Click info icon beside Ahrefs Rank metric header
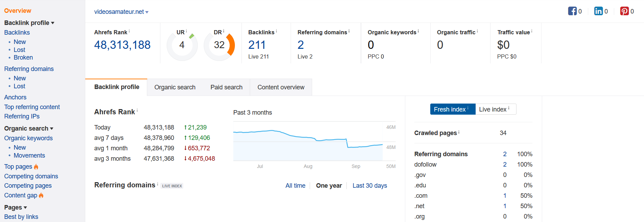This screenshot has height=222, width=644. click(x=129, y=31)
